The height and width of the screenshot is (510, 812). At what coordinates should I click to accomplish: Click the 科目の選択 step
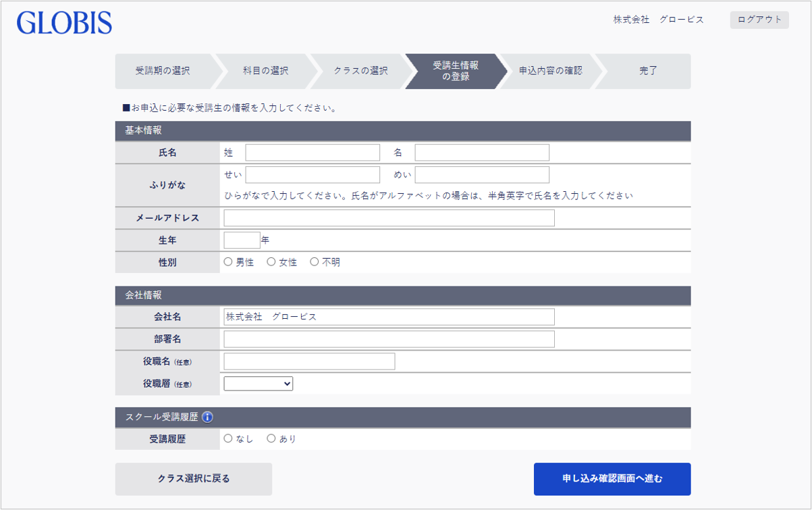(x=265, y=70)
